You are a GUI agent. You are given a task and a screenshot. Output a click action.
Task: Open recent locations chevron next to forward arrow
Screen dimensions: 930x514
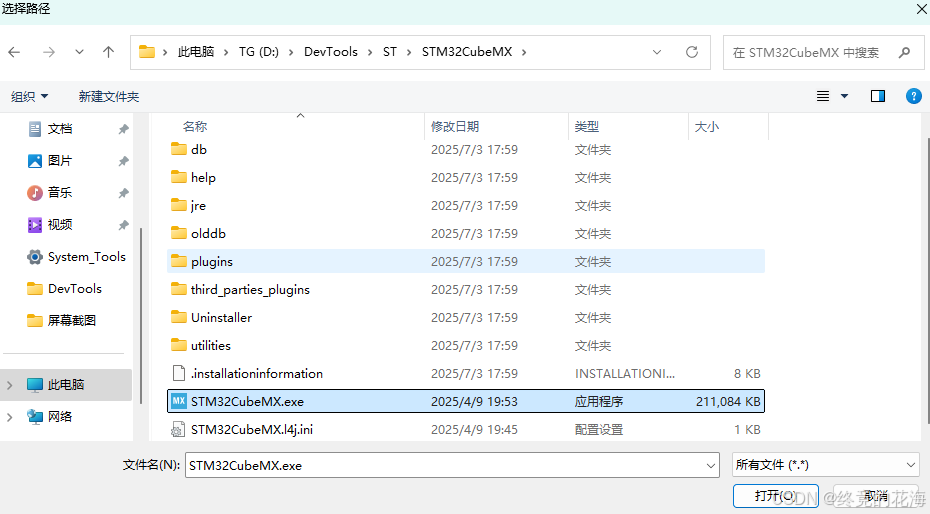pyautogui.click(x=79, y=52)
